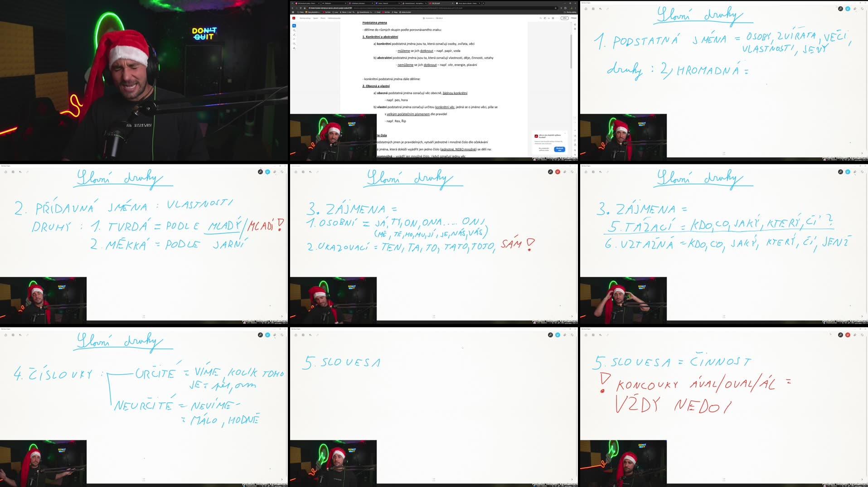Switch to the first browser tab
Viewport: 868px width, 487px height.
click(x=307, y=3)
